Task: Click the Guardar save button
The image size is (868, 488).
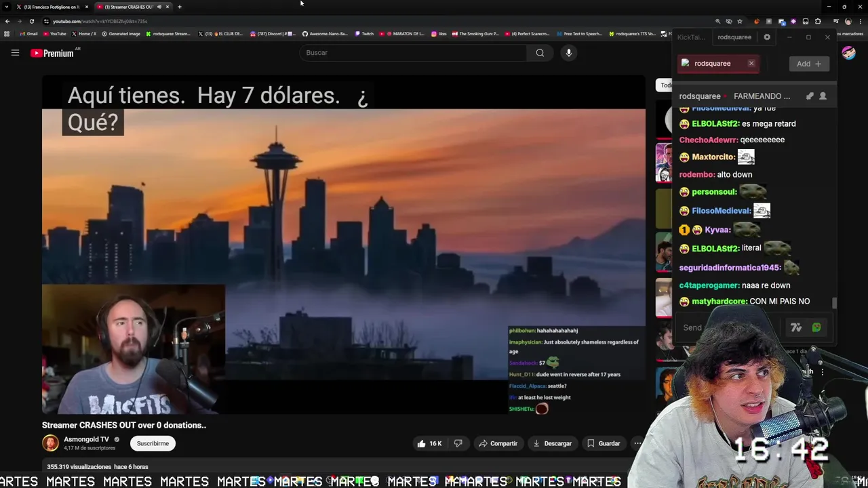Action: pos(604,443)
